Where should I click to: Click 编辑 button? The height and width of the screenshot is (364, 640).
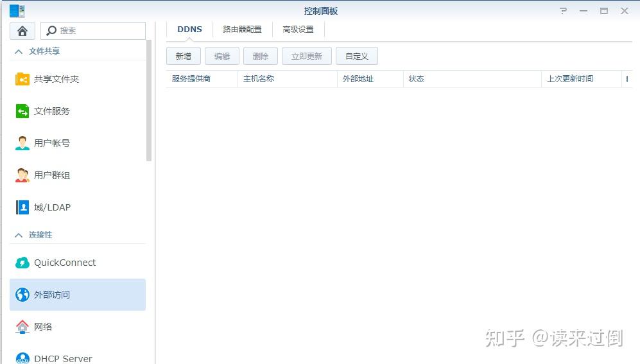[x=222, y=56]
